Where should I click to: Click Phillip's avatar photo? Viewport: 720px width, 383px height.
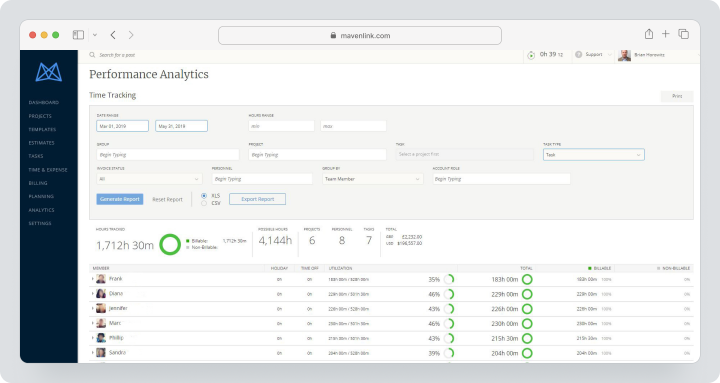point(101,338)
